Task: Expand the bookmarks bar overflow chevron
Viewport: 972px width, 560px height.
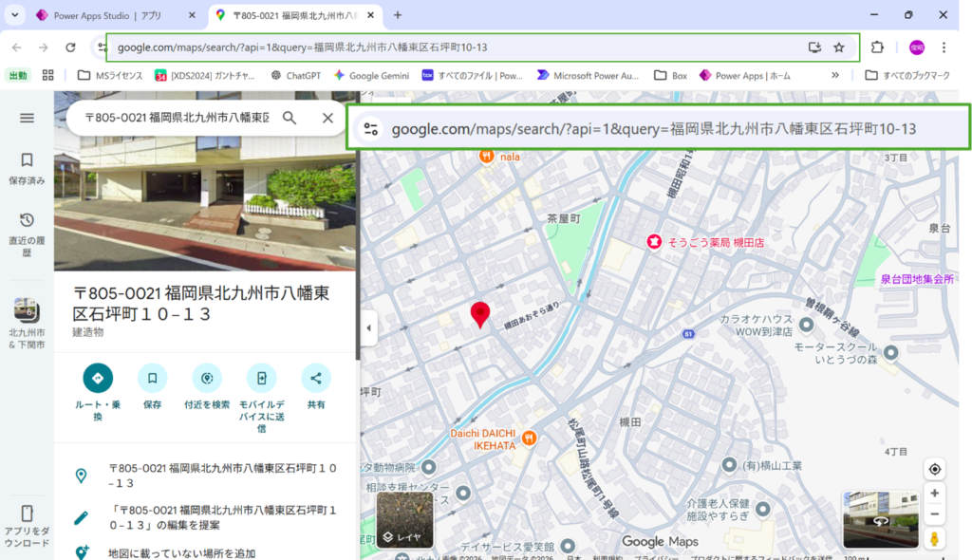Action: pyautogui.click(x=835, y=75)
